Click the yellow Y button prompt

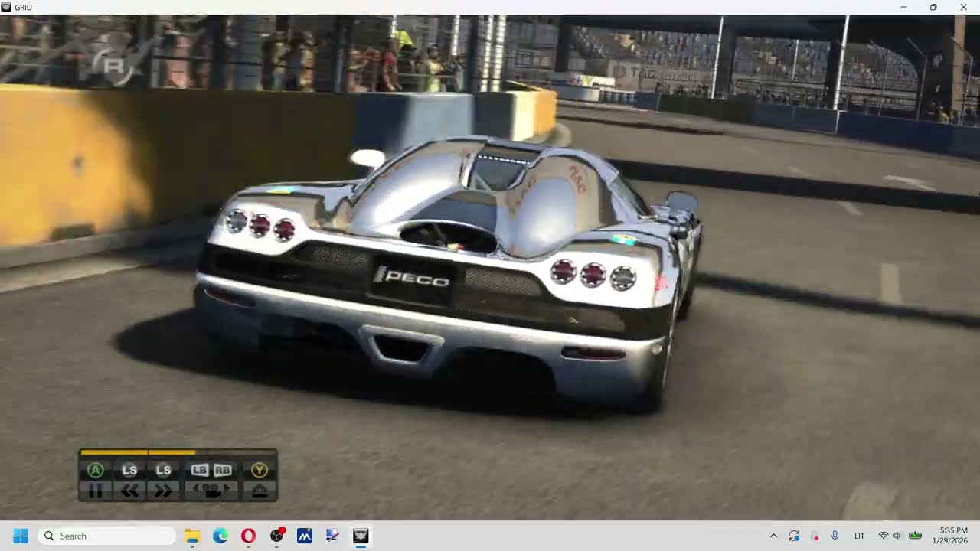click(260, 470)
